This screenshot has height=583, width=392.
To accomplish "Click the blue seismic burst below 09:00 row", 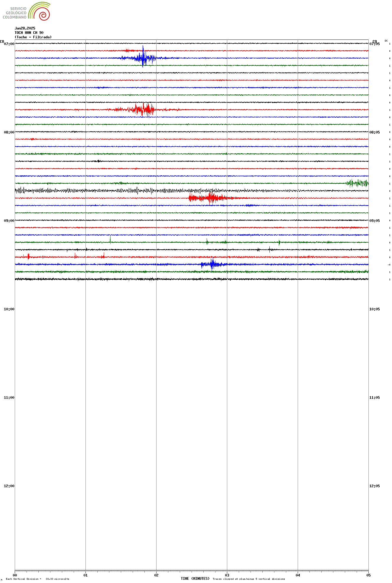I will coord(212,264).
